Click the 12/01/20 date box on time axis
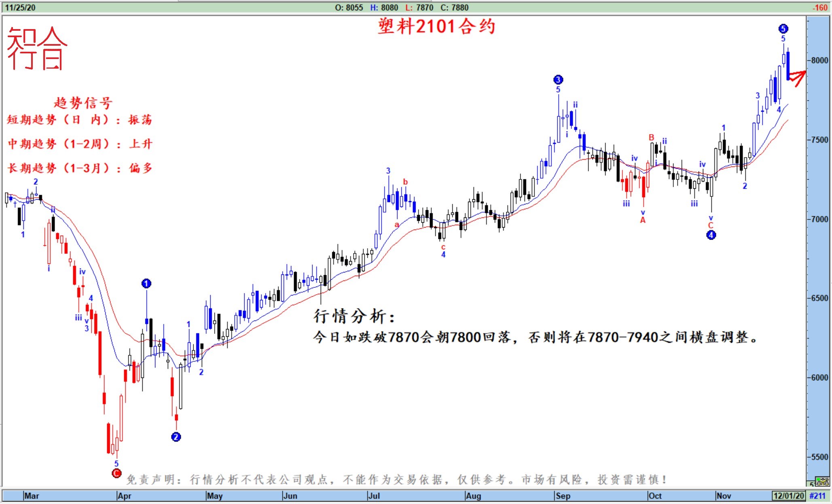This screenshot has width=832, height=504. (789, 496)
